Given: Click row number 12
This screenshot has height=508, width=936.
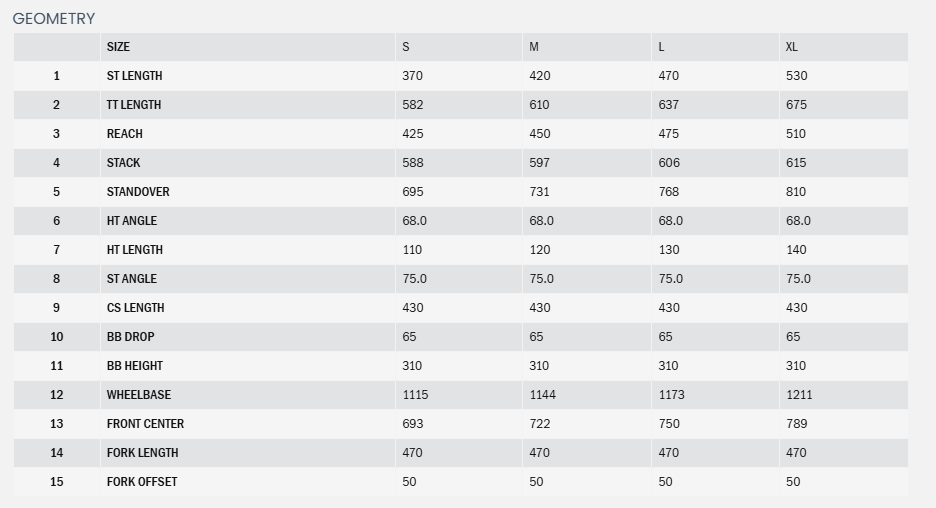Looking at the screenshot, I should [56, 395].
